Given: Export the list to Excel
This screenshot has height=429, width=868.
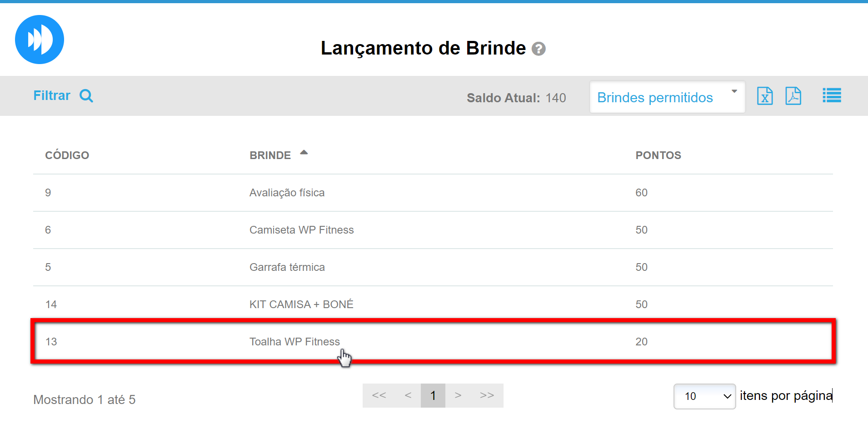Looking at the screenshot, I should (x=764, y=96).
